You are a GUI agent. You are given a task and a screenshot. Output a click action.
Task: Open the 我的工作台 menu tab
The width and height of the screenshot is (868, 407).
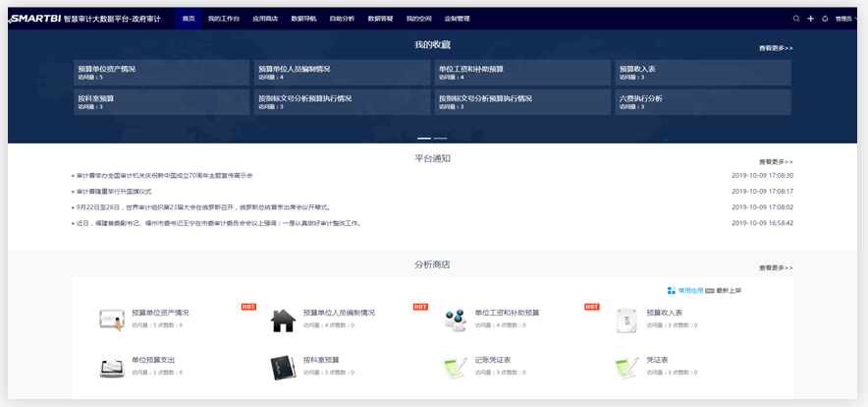223,19
